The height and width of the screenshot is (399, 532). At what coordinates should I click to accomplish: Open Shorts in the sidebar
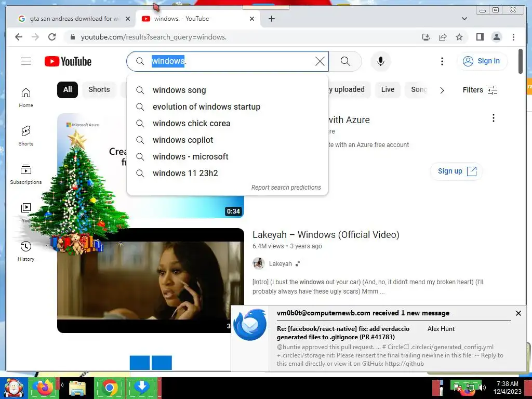(26, 136)
